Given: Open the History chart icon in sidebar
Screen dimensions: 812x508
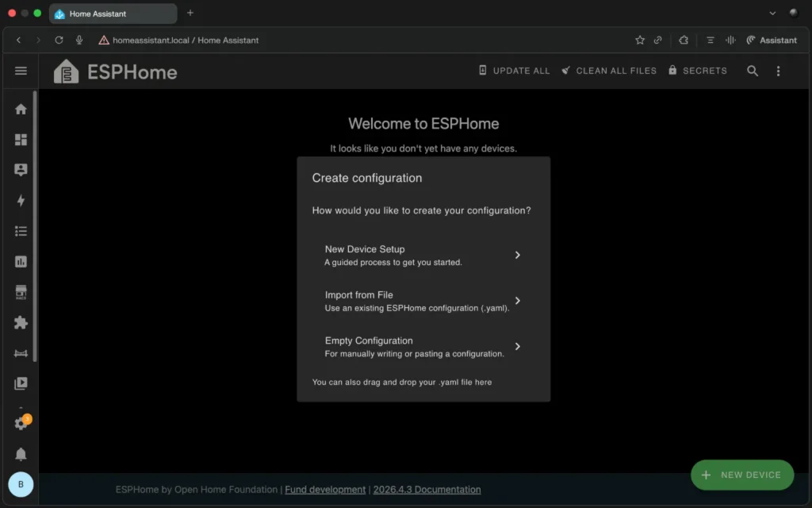Looking at the screenshot, I should coord(21,262).
